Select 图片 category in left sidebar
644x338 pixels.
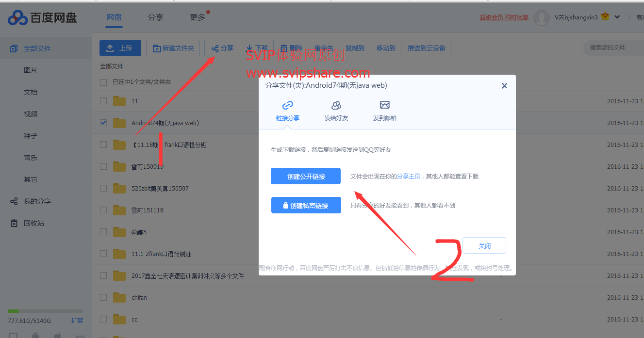coord(31,70)
